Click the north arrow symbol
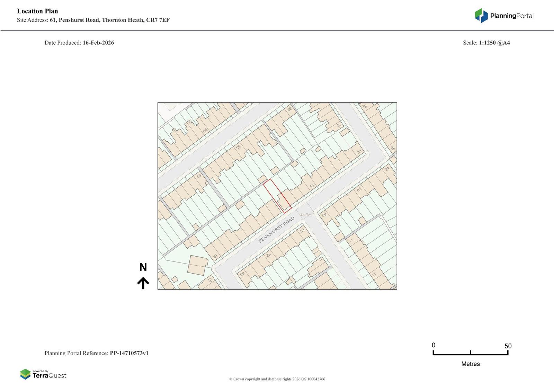Screen dimensions: 554x392 click(143, 283)
